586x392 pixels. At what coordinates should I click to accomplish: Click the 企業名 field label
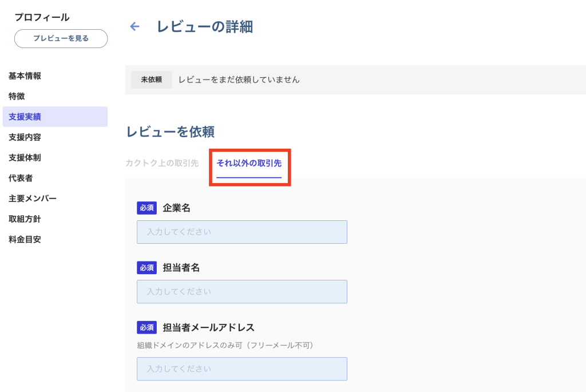click(177, 208)
